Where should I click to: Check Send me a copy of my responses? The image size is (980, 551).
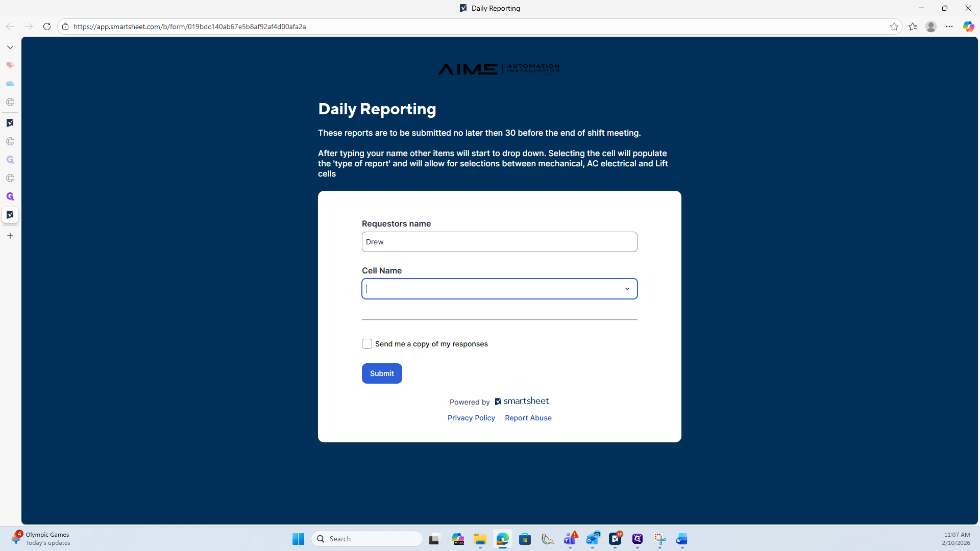click(366, 344)
